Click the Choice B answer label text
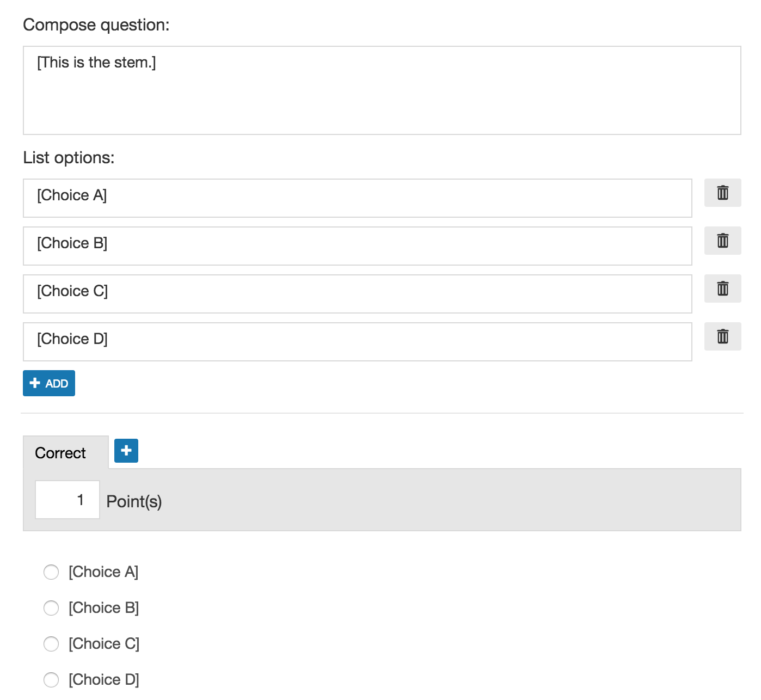Screen dimensions: 761x700 point(103,608)
